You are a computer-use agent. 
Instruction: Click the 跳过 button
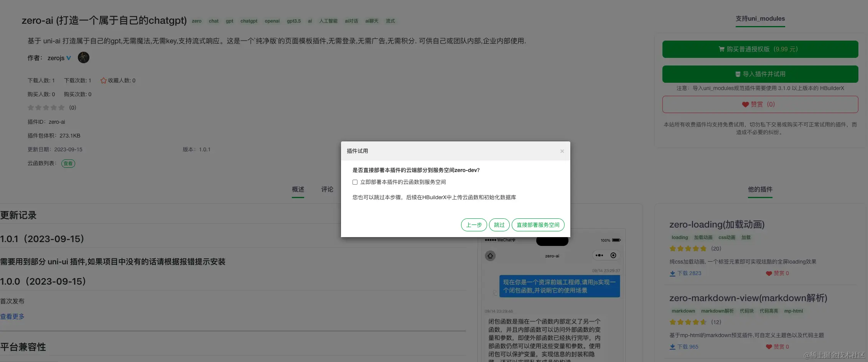tap(499, 225)
